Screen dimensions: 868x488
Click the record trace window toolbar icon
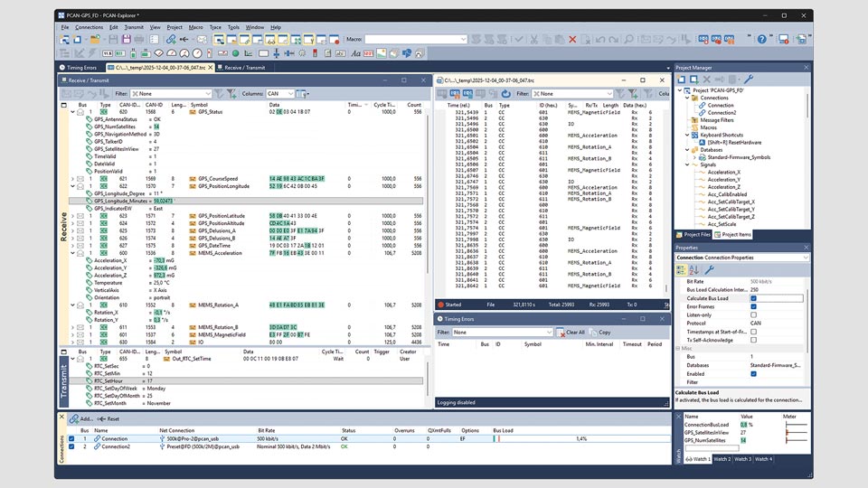tap(334, 39)
